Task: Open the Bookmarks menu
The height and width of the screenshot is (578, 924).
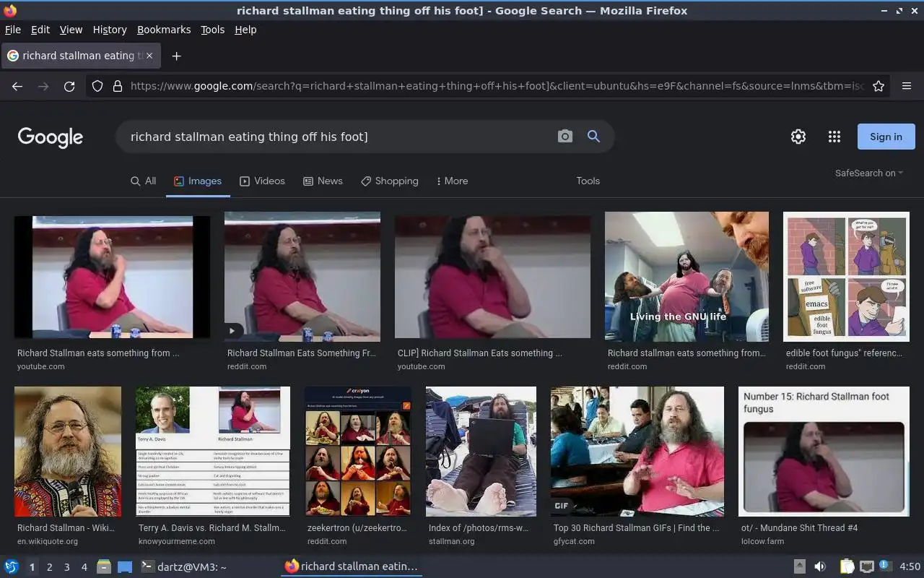Action: (x=164, y=30)
